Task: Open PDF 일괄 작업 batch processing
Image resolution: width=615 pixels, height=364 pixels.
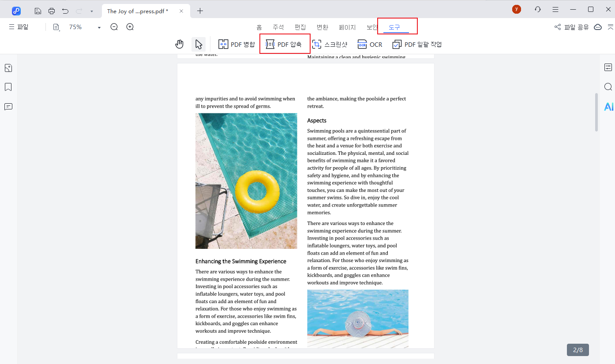Action: [417, 44]
